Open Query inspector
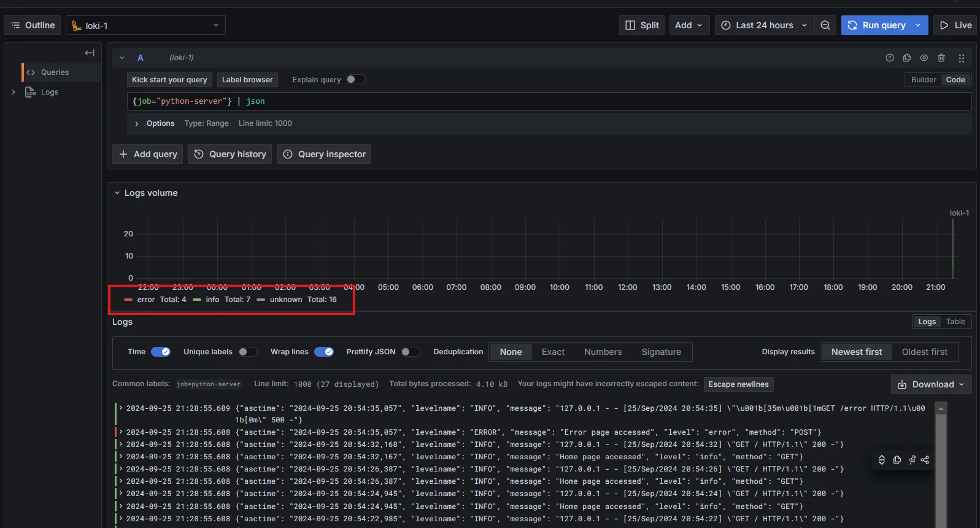 (x=324, y=154)
